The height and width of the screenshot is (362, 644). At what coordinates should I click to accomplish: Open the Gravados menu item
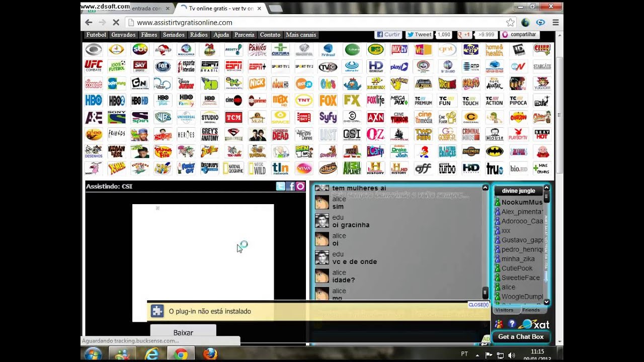tap(123, 35)
